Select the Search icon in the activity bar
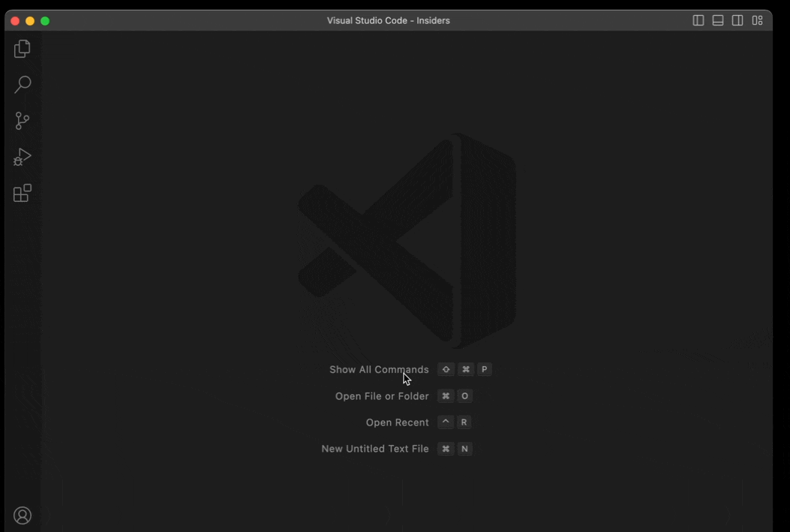 [x=22, y=84]
